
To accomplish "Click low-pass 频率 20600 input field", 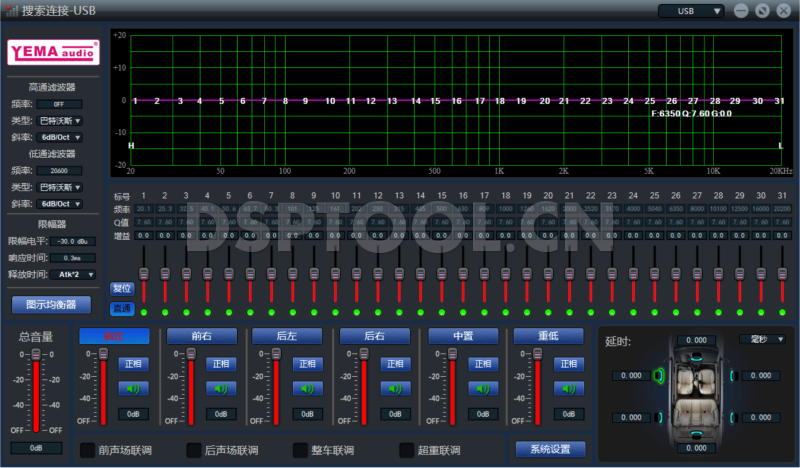I will pyautogui.click(x=59, y=170).
